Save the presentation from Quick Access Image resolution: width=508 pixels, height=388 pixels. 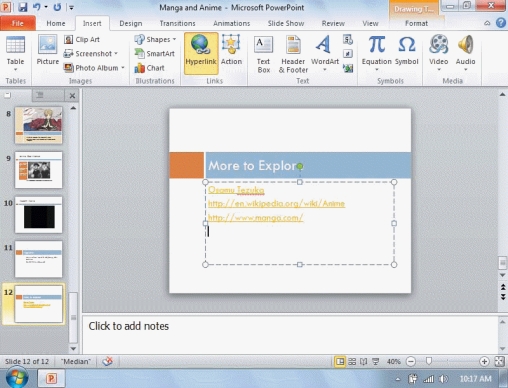pyautogui.click(x=23, y=7)
